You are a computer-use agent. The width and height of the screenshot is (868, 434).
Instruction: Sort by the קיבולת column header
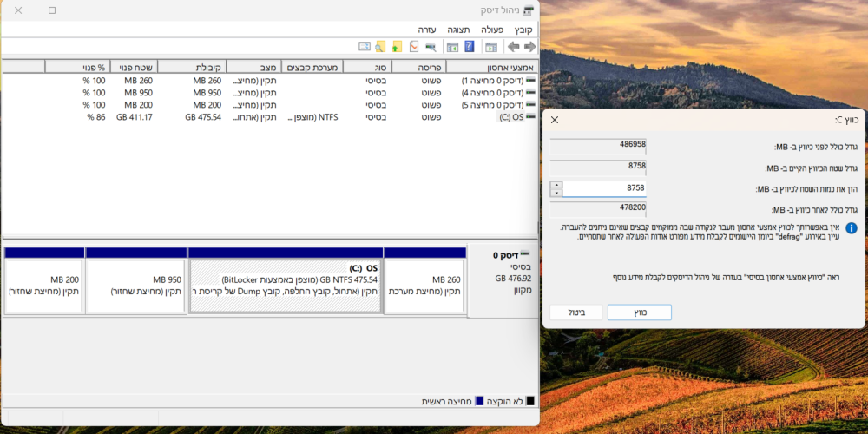coord(192,67)
